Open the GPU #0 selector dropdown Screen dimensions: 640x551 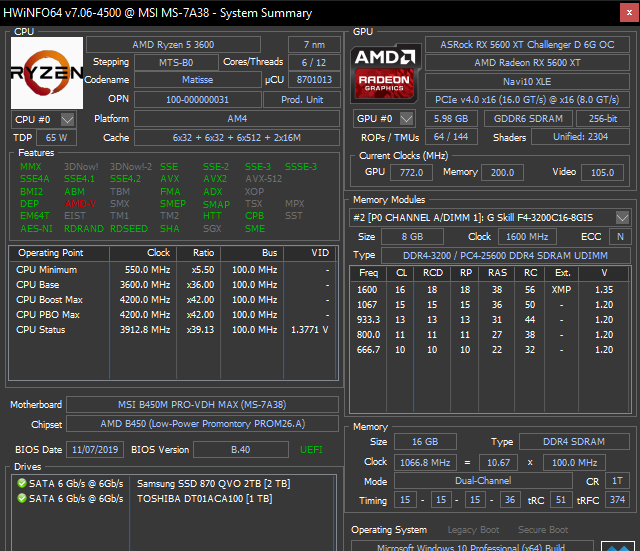coord(407,119)
